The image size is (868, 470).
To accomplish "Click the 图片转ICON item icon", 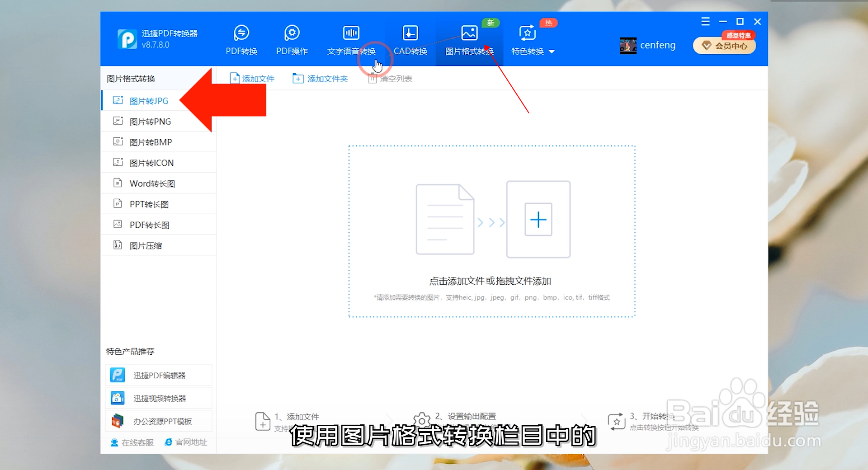I will pyautogui.click(x=118, y=162).
